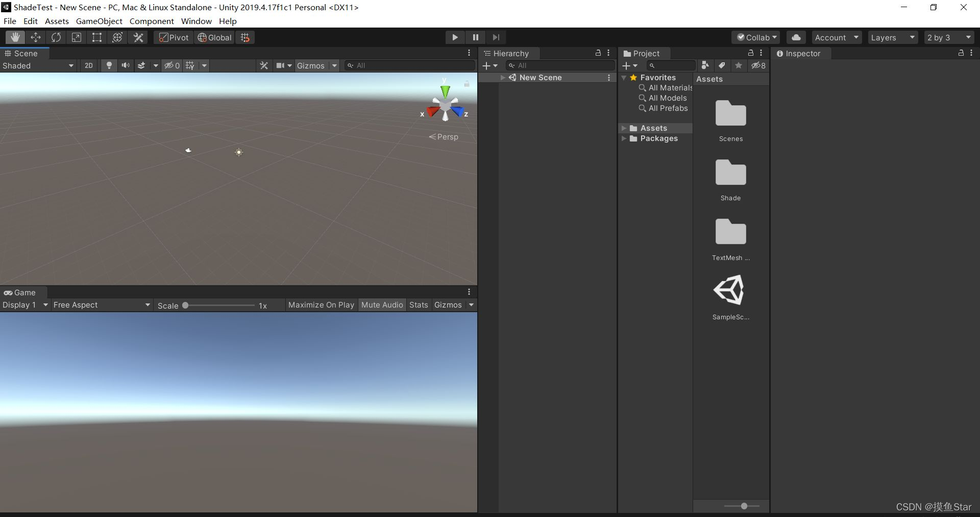Image resolution: width=980 pixels, height=517 pixels.
Task: Open the Edit menu
Action: click(x=31, y=21)
